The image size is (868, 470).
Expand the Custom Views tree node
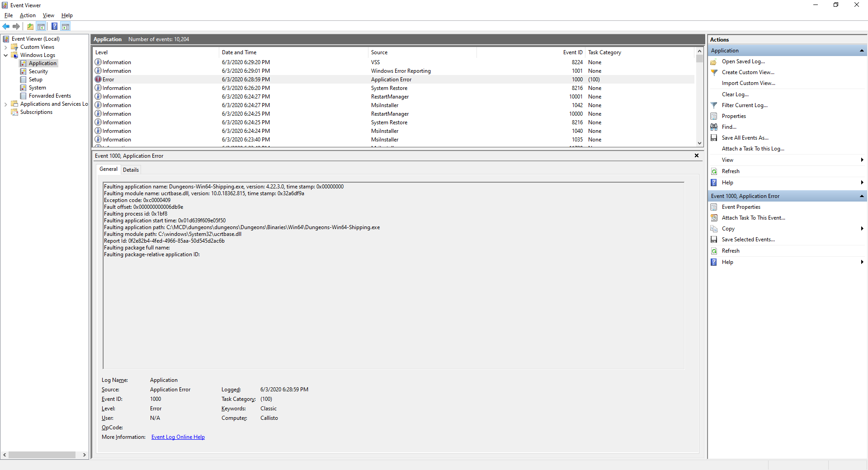pyautogui.click(x=5, y=47)
